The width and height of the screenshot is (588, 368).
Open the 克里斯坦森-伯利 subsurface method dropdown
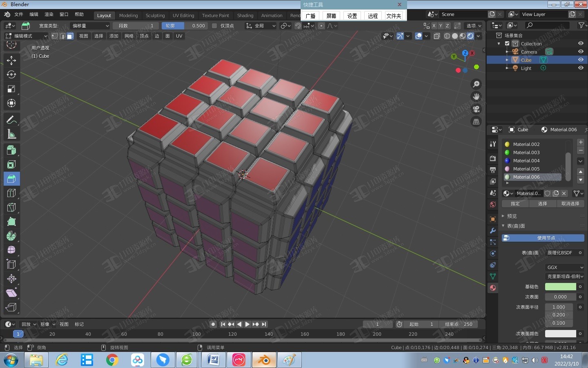[565, 276]
